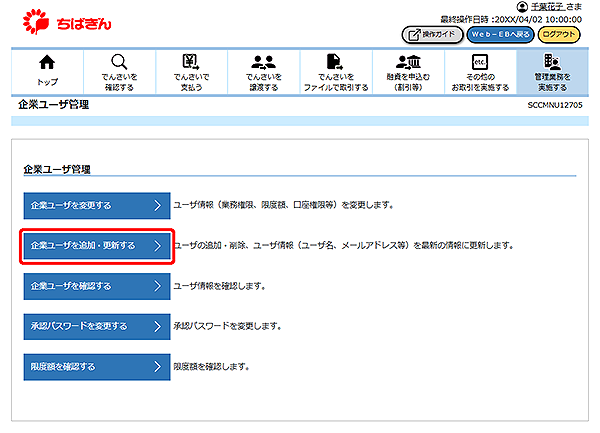
Task: Select the 管理業務を実施する menu label
Action: (x=553, y=82)
